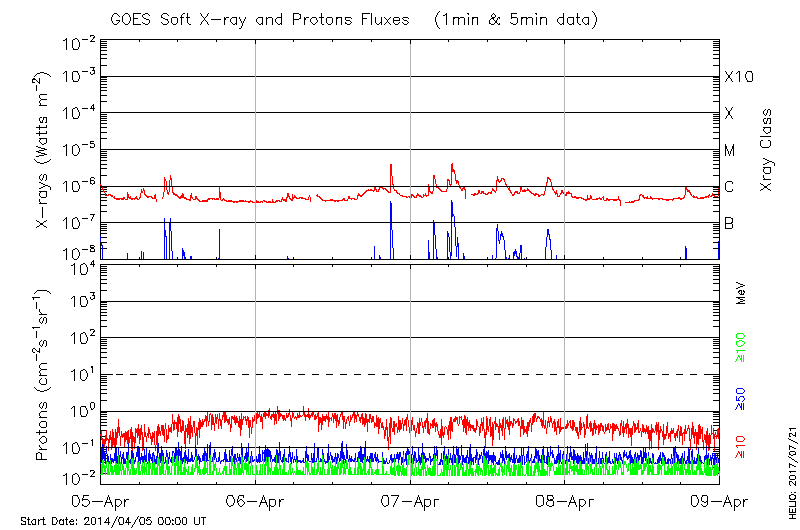Viewport: 800px width, 530px height.
Task: Click the C flare class label
Action: (x=729, y=187)
